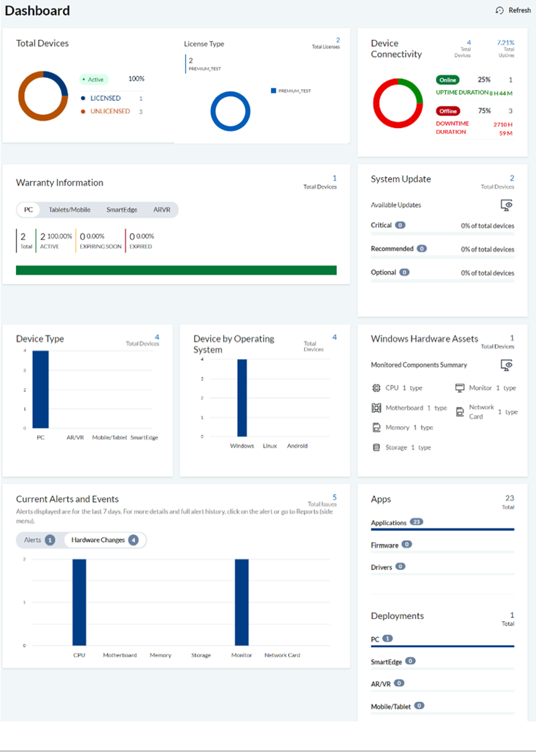Screen dimensions: 536x756
Task: Click the Monitored Components Summary heading
Action: 419,365
